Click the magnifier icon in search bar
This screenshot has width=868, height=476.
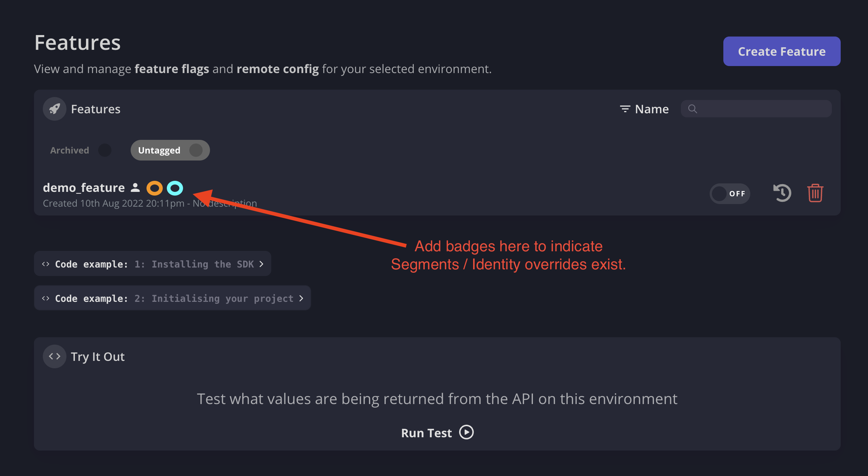pos(692,108)
